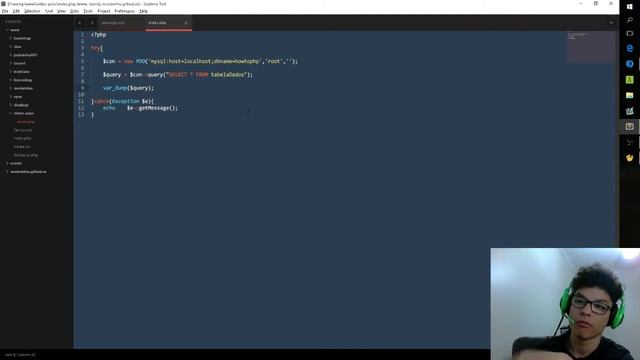Click line number 13 in gutter

click(x=81, y=115)
